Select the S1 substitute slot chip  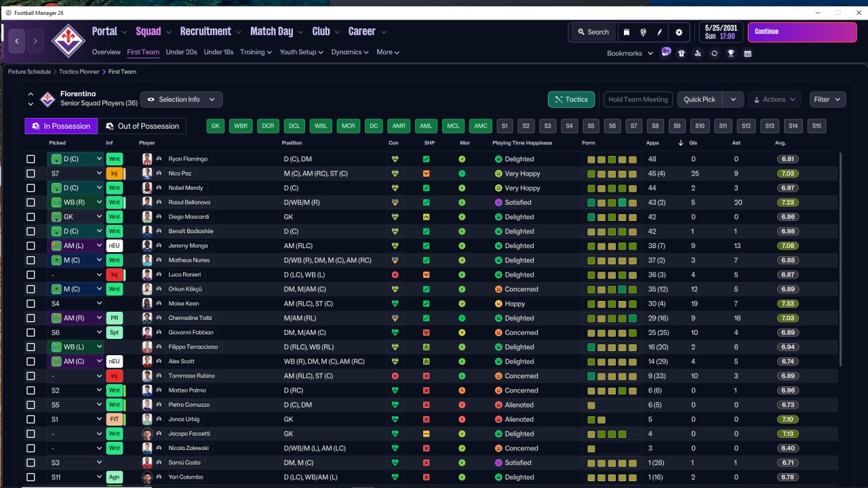[504, 126]
